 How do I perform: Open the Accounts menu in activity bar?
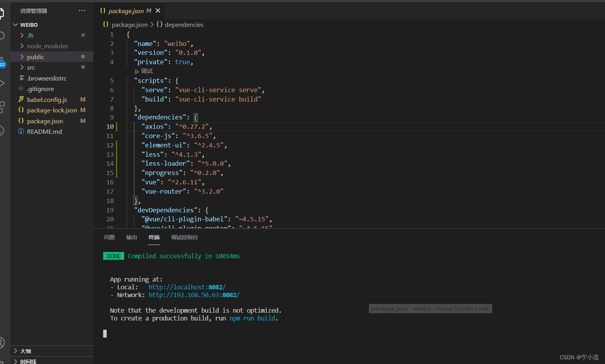point(2,342)
